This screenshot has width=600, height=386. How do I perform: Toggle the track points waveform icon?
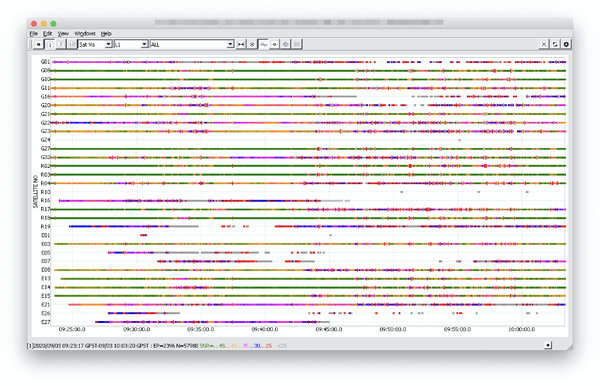click(263, 44)
